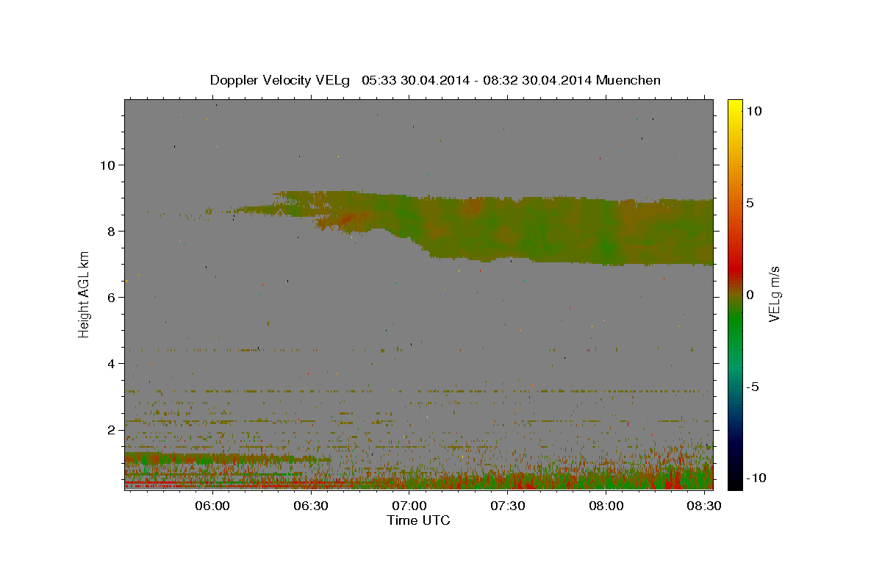Click the height axis label 4

coord(112,363)
